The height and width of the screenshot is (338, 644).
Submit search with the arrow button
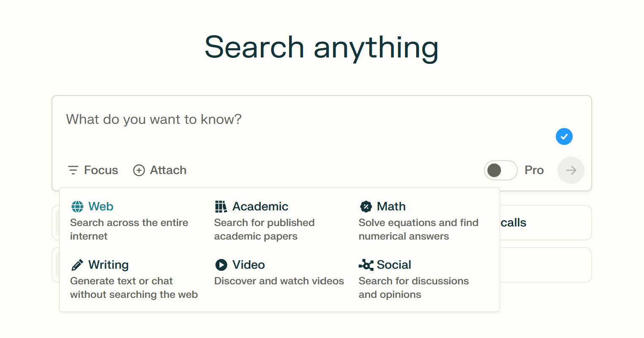pyautogui.click(x=571, y=170)
